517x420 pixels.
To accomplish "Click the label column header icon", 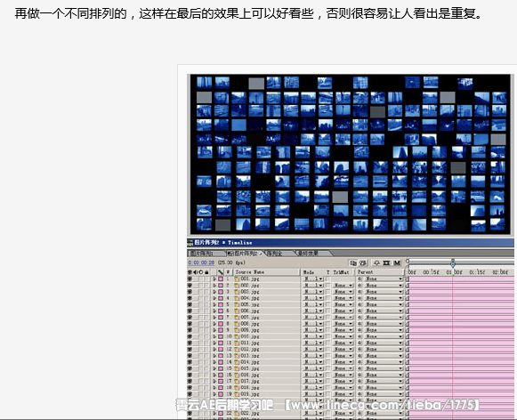I will (x=221, y=272).
